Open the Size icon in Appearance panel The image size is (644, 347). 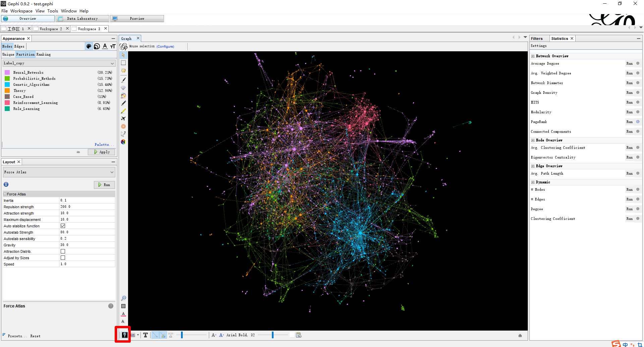coord(97,46)
